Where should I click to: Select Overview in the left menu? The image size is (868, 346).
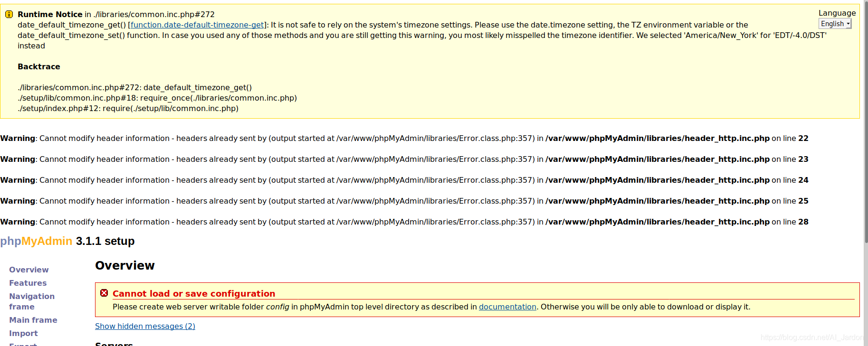[x=29, y=270]
